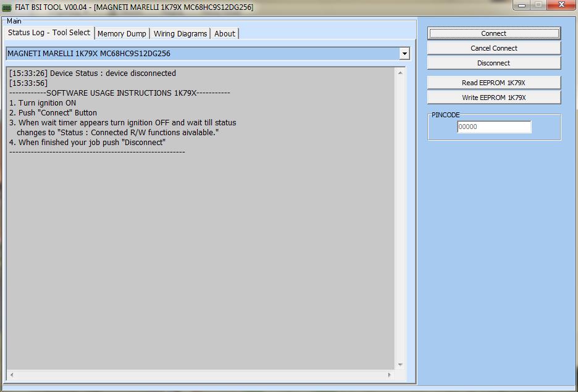Select the MAGNETI MARELLI 1K79X combo box
Image resolution: width=578 pixels, height=392 pixels.
point(208,54)
